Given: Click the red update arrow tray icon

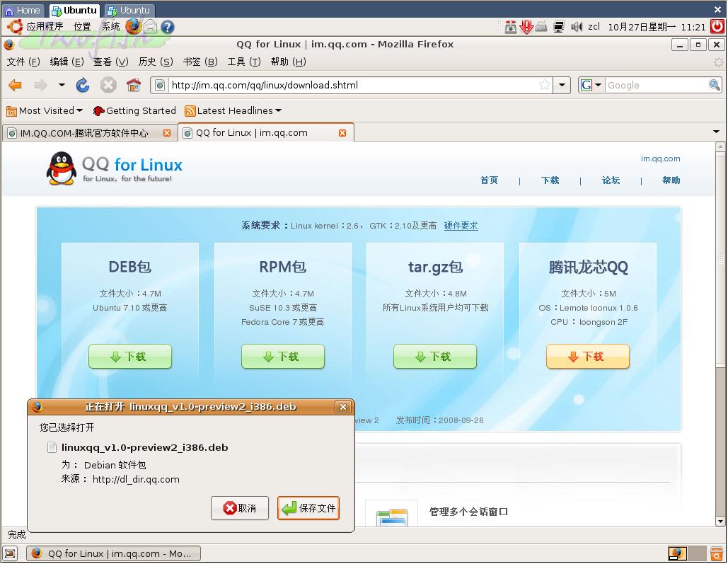Looking at the screenshot, I should click(526, 27).
